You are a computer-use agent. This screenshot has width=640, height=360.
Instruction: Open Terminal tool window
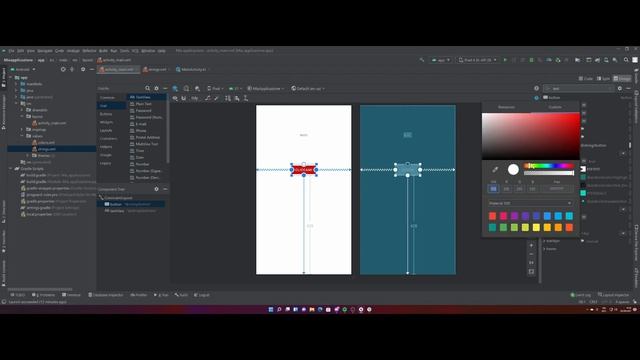pos(71,295)
